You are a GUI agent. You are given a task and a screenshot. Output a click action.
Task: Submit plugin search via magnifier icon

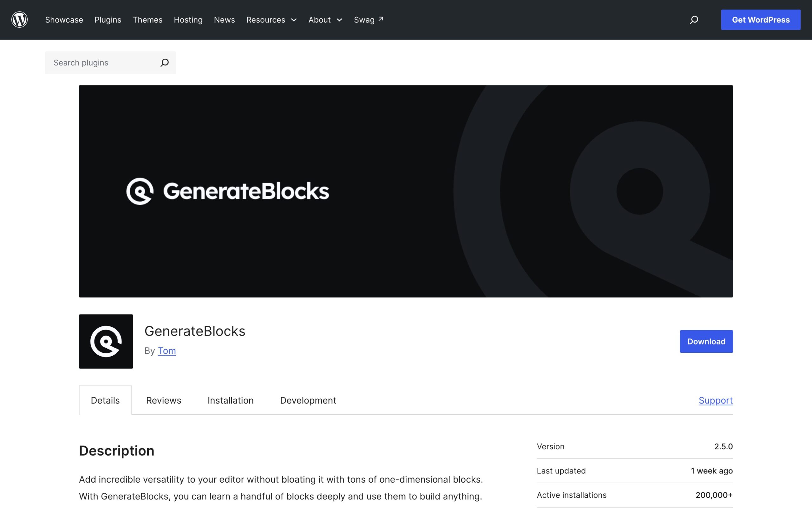(164, 63)
